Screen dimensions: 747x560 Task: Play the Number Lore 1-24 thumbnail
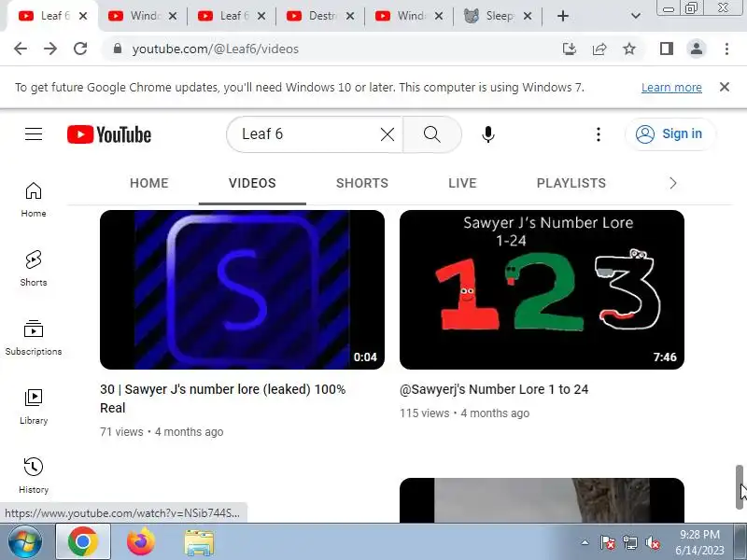(542, 289)
